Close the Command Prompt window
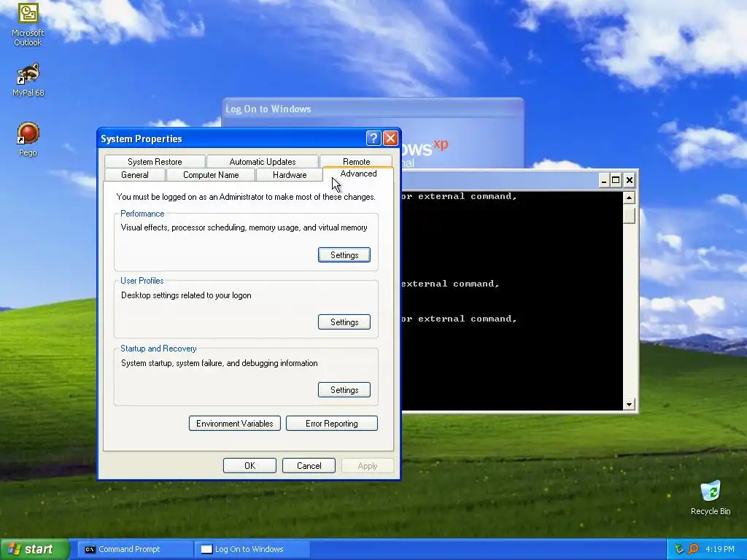Image resolution: width=747 pixels, height=560 pixels. click(630, 181)
